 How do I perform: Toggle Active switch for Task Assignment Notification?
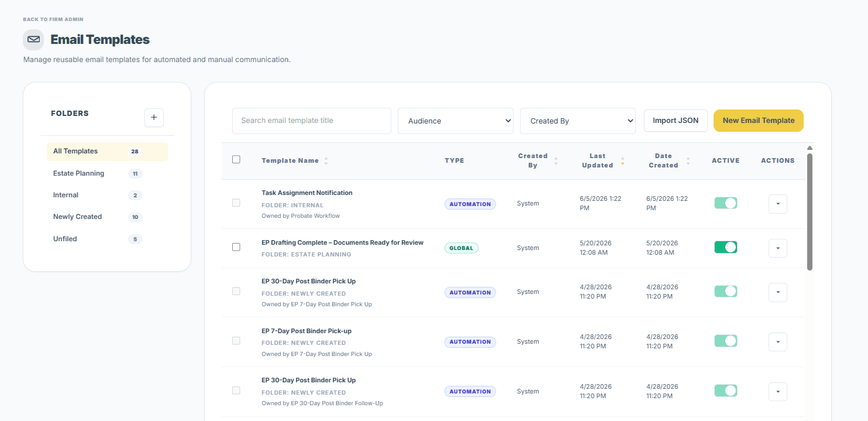coord(725,203)
